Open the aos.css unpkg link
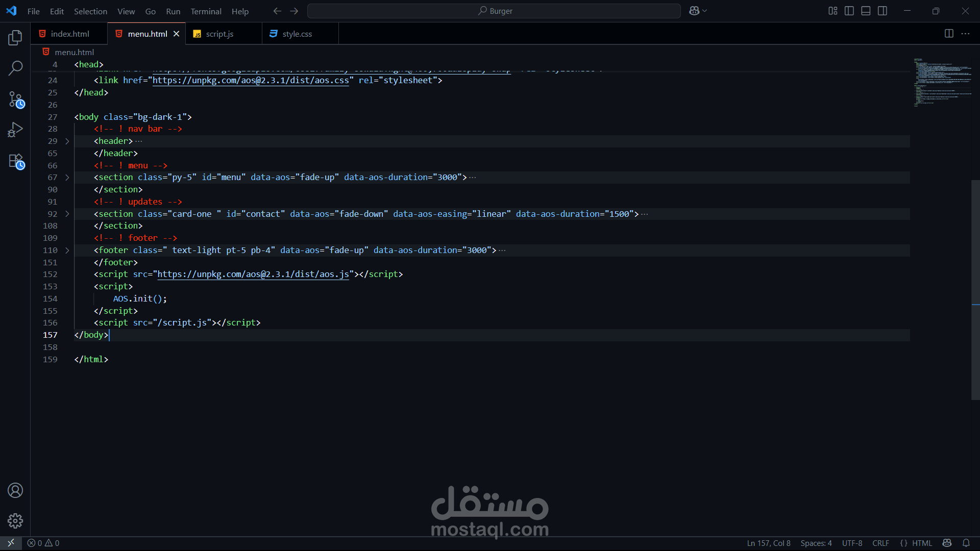980x551 pixels. coord(251,80)
